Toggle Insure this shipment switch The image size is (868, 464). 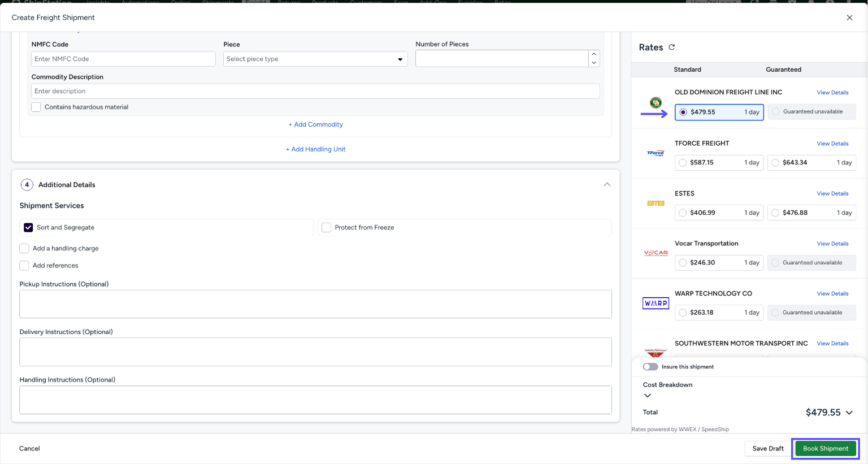pos(650,367)
